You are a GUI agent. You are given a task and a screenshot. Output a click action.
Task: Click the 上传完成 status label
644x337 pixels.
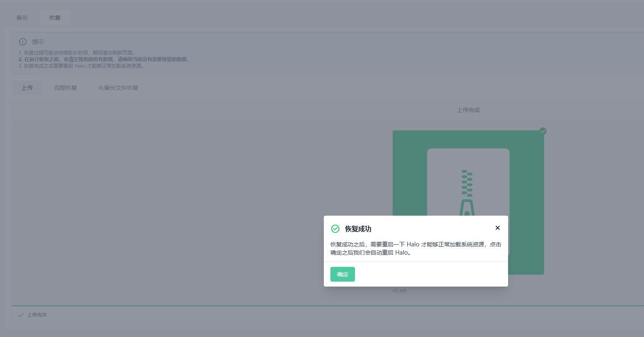coord(468,110)
